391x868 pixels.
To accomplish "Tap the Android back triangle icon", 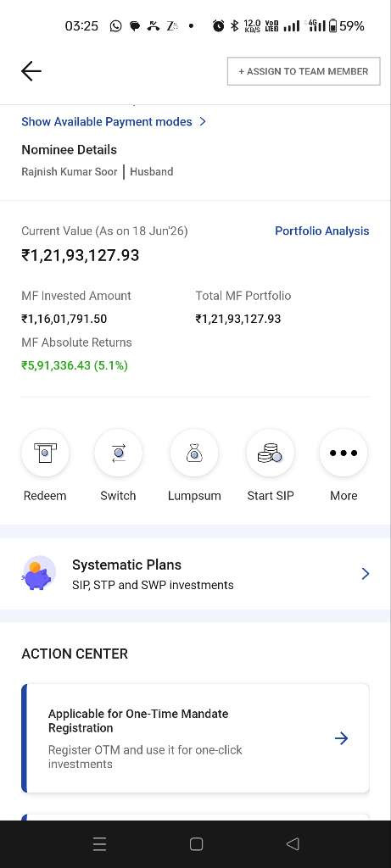I will pyautogui.click(x=293, y=843).
